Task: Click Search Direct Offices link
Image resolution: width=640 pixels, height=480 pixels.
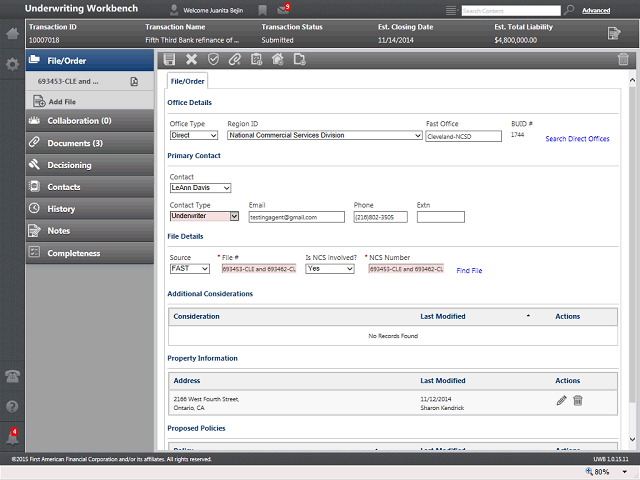Action: pyautogui.click(x=577, y=139)
